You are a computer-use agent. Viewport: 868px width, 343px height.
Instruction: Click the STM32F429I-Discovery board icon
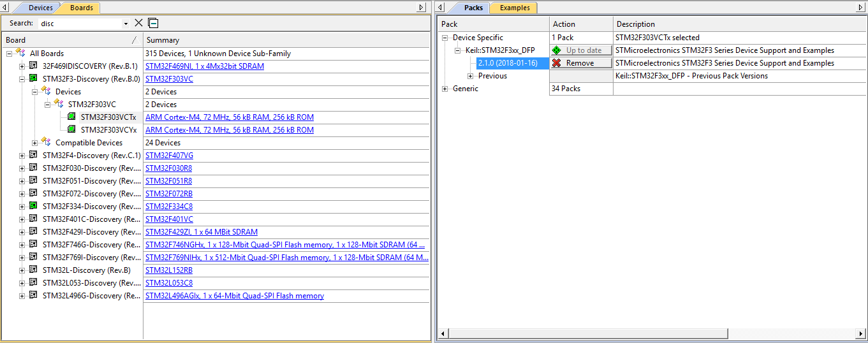click(x=33, y=232)
